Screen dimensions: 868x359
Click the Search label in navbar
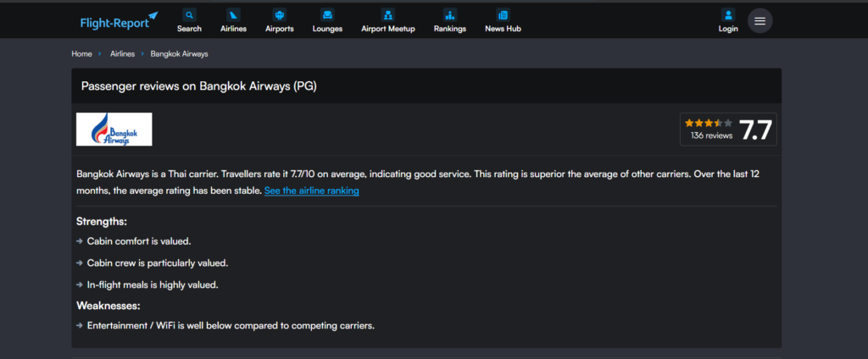[x=189, y=29]
